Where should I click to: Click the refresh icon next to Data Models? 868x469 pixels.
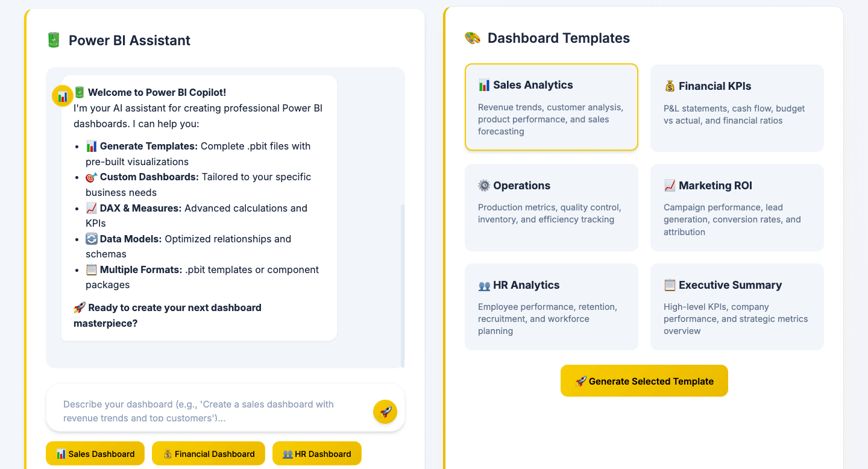pos(92,239)
